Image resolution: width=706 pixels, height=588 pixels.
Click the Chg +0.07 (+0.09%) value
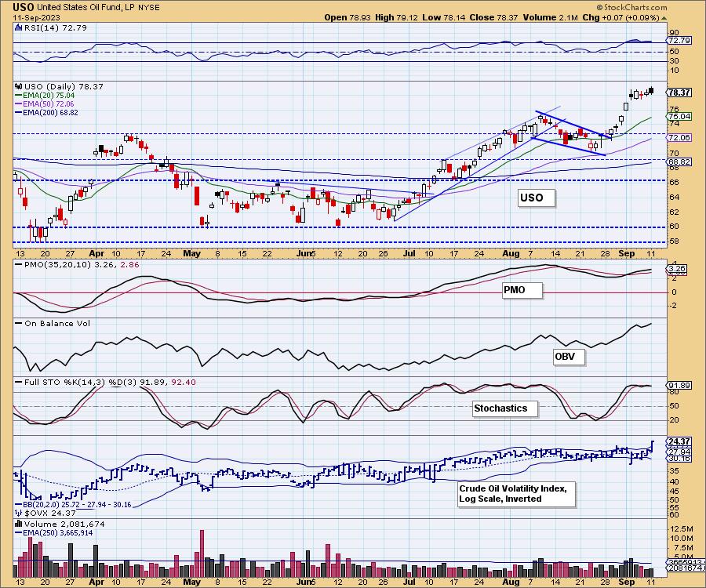621,17
